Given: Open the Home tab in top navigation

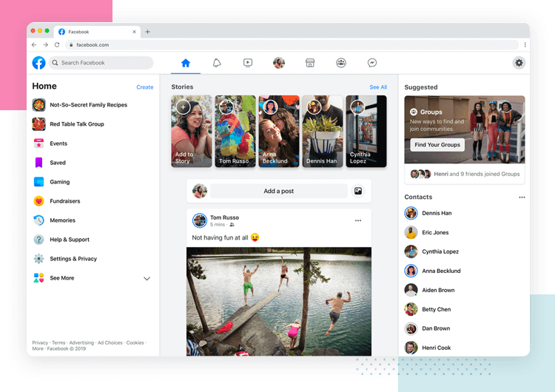Looking at the screenshot, I should 186,63.
